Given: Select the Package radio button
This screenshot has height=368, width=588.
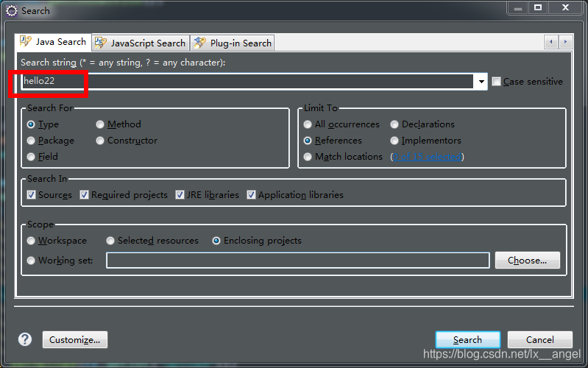Looking at the screenshot, I should (x=31, y=141).
